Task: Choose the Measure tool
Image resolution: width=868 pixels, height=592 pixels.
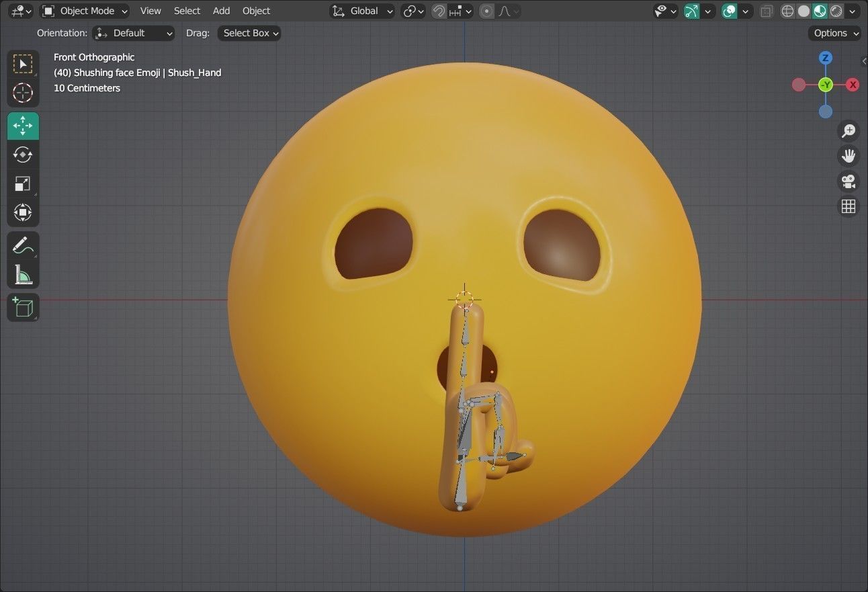Action: coord(23,274)
